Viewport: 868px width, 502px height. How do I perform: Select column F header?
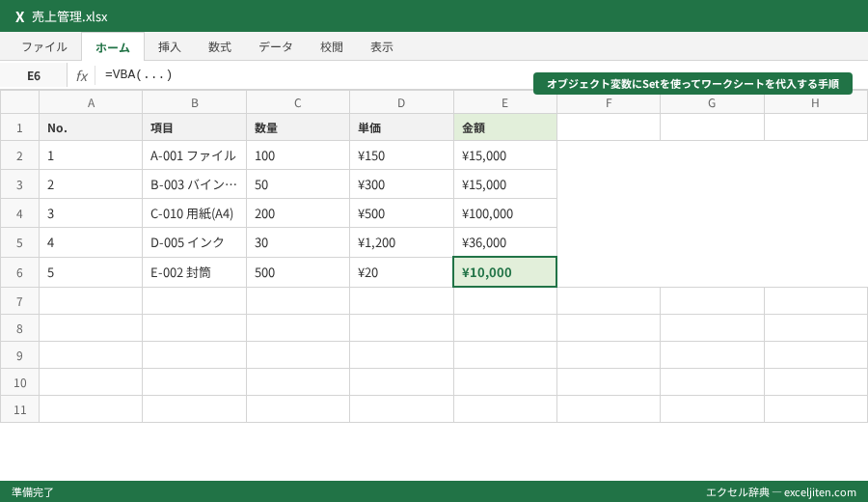click(609, 102)
